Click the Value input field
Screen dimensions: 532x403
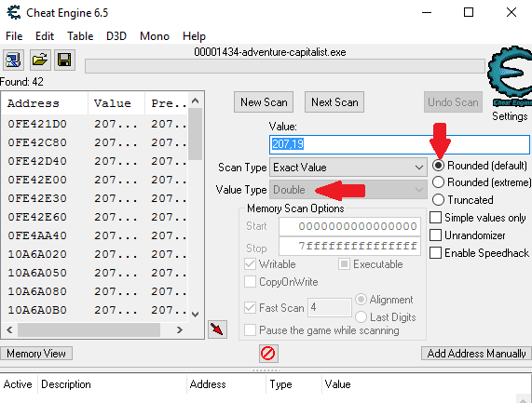click(400, 144)
